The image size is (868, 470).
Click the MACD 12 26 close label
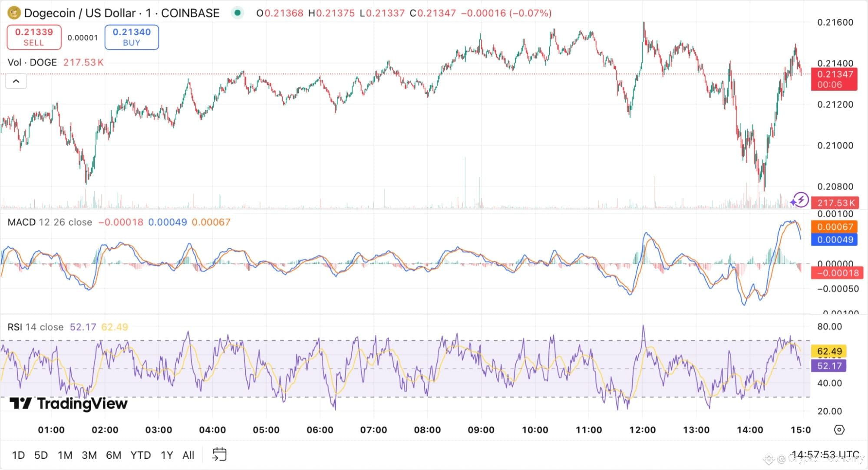50,222
